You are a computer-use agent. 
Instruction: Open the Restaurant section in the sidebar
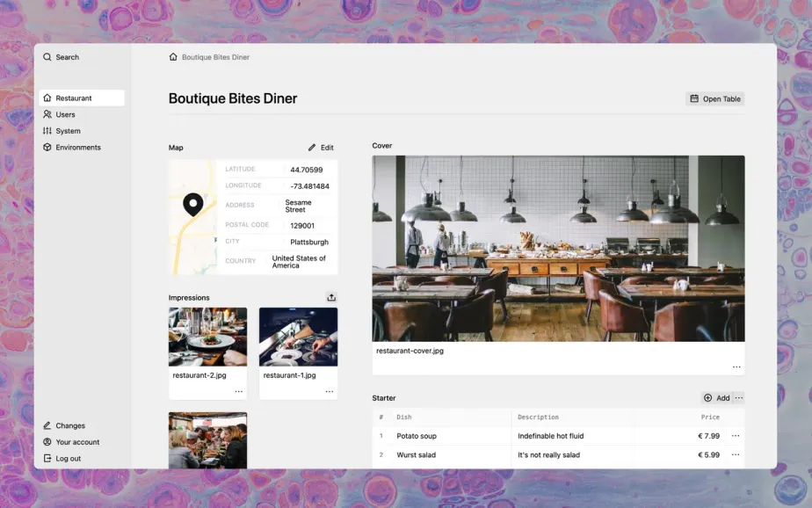pos(74,98)
